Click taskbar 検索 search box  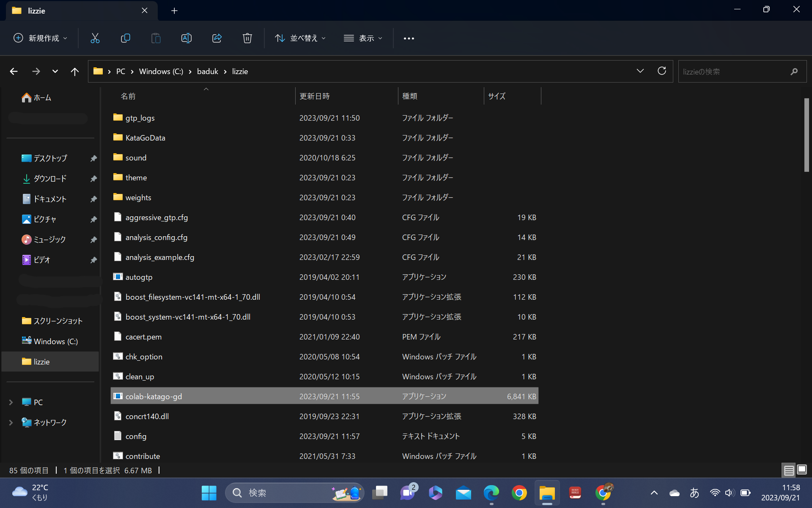click(x=295, y=493)
